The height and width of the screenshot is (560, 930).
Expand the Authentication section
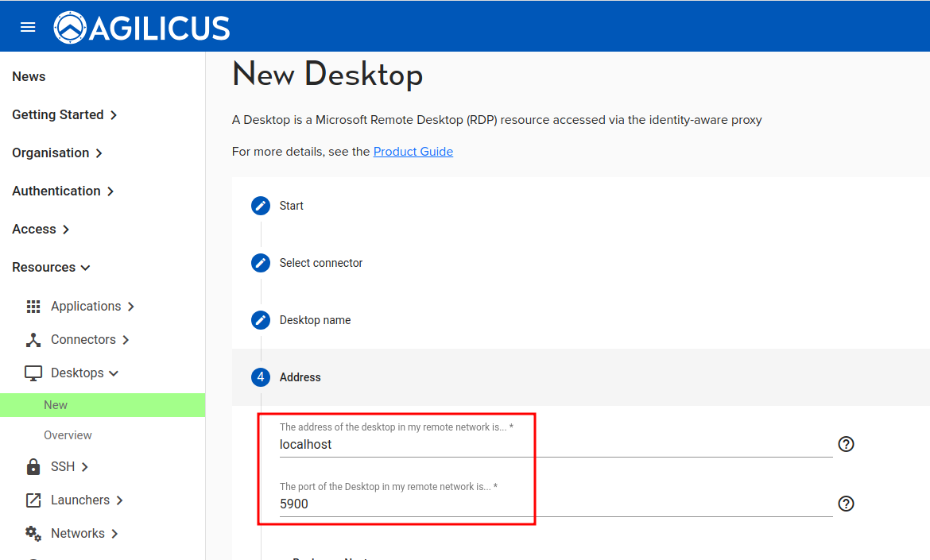(63, 191)
